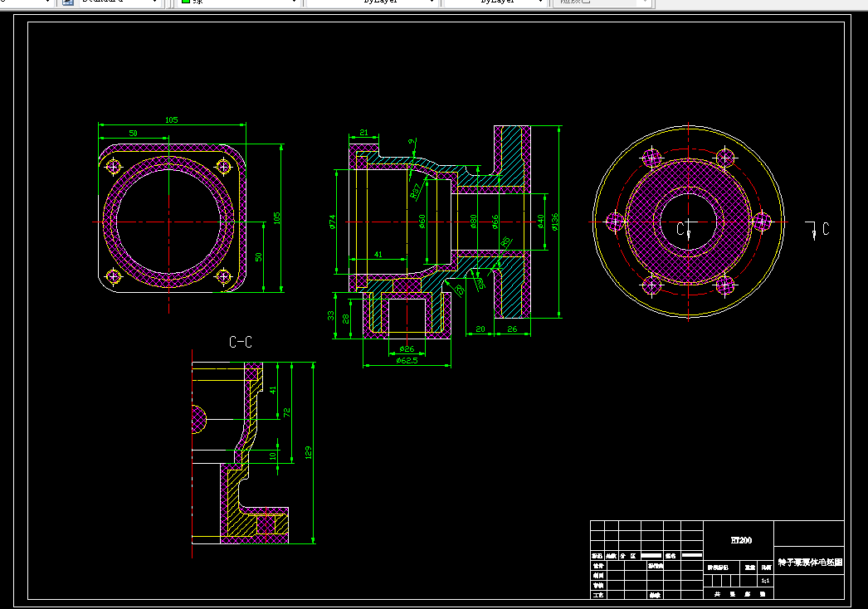Select the ø62.5 dimension text
Screen dimensions: 868x609
[407, 360]
